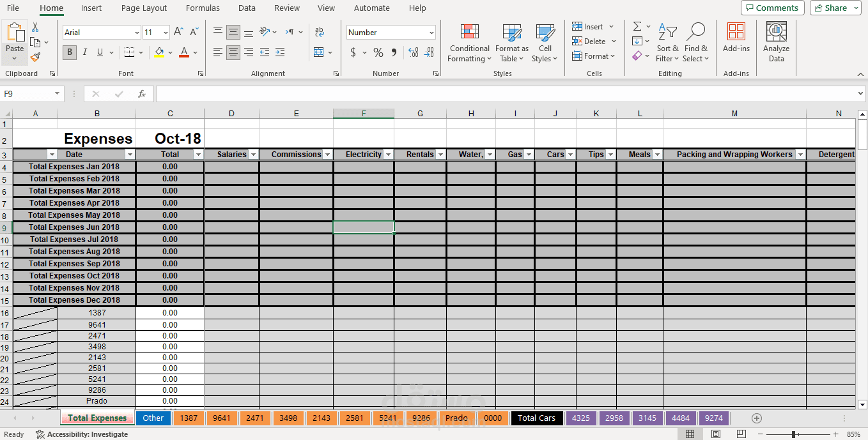This screenshot has height=440, width=868.
Task: Click Decrease Indent icon
Action: pos(264,52)
